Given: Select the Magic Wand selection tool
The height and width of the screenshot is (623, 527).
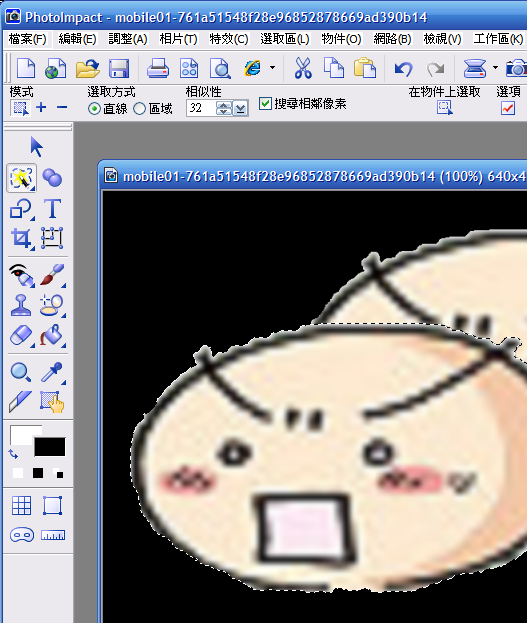Looking at the screenshot, I should pyautogui.click(x=21, y=178).
